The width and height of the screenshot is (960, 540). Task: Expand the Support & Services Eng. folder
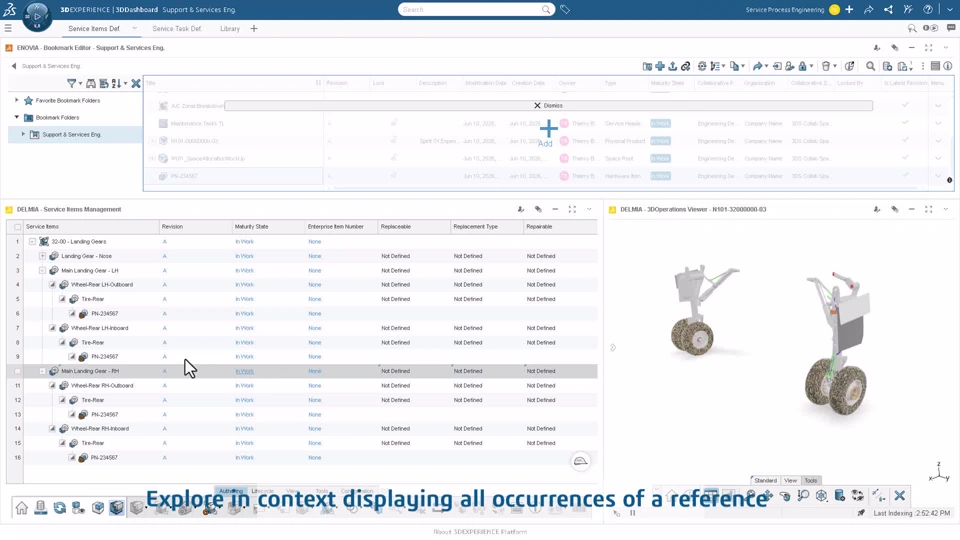[23, 134]
